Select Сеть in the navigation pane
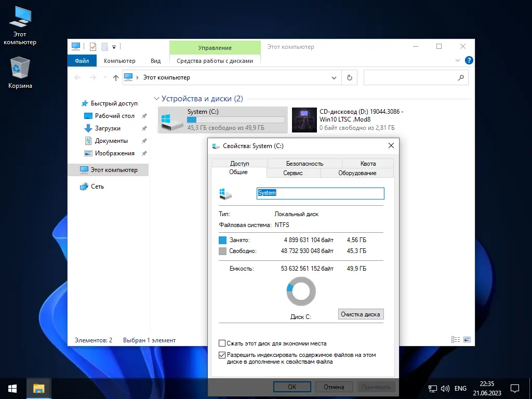Screen dimensions: 532x399 97,187
